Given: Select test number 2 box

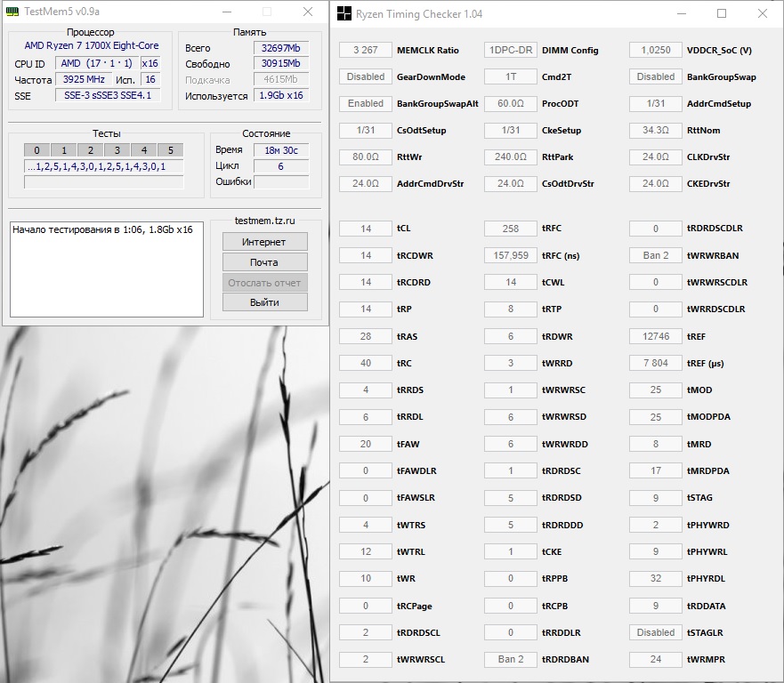Looking at the screenshot, I should coord(91,150).
